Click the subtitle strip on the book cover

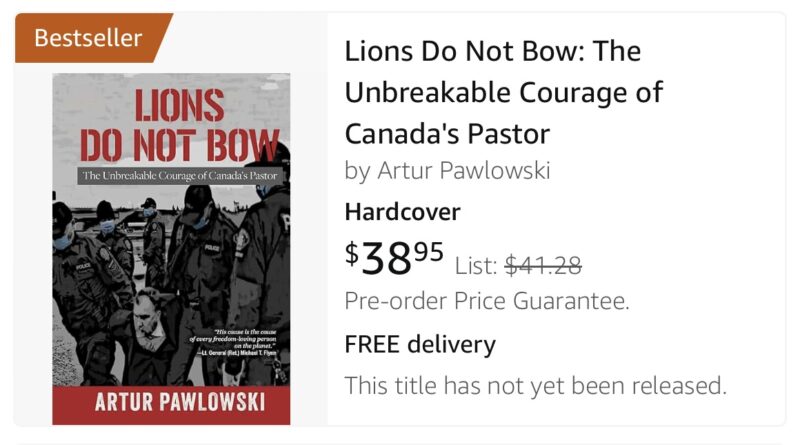180,176
